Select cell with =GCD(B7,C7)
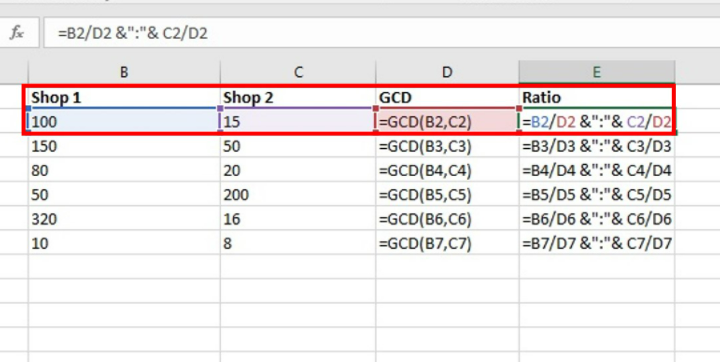 click(448, 243)
